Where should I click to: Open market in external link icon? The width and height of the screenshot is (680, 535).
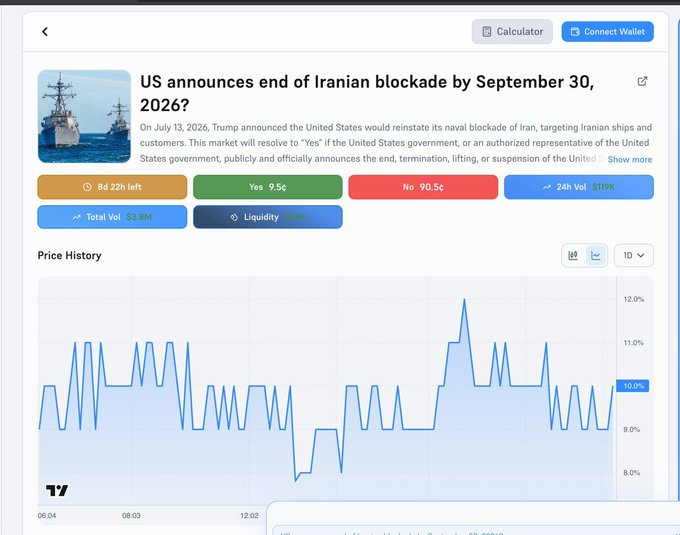pos(642,82)
